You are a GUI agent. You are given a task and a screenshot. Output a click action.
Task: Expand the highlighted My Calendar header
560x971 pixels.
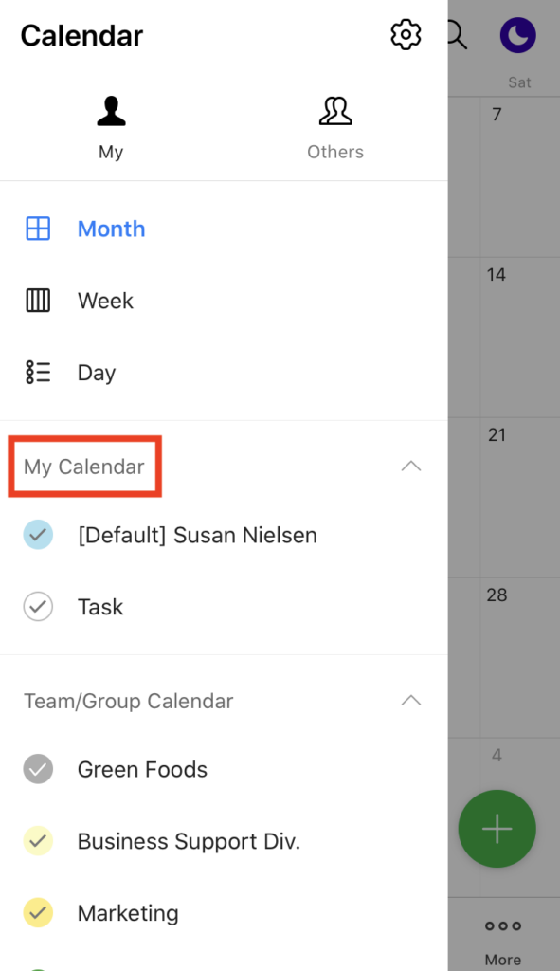pos(83,466)
